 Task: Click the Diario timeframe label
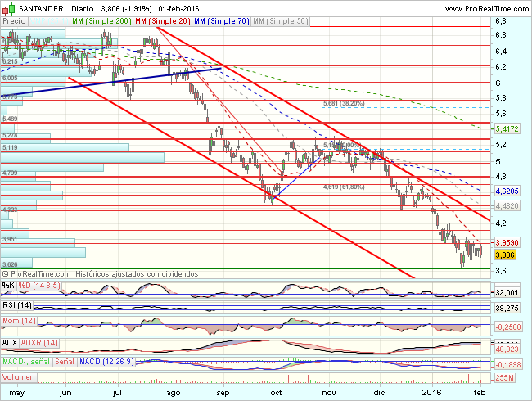pos(83,9)
